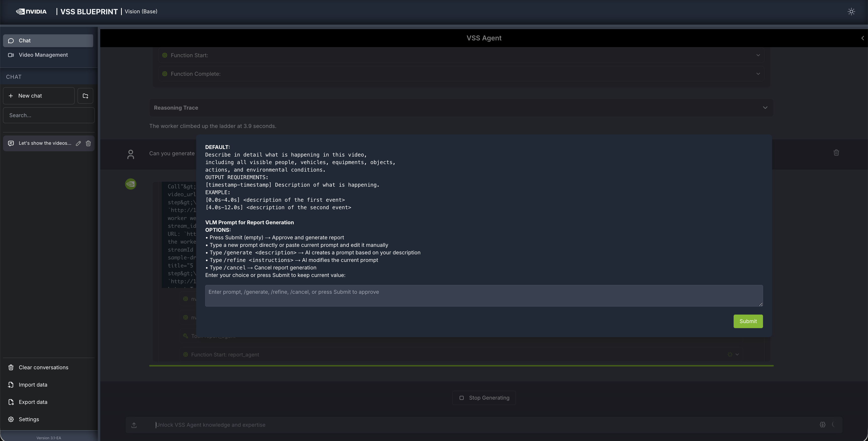Click inside the Search conversations field
The height and width of the screenshot is (441, 868).
pos(48,115)
